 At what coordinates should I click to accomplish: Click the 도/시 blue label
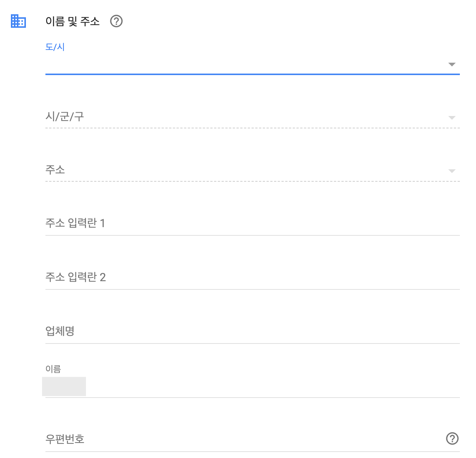(x=55, y=47)
